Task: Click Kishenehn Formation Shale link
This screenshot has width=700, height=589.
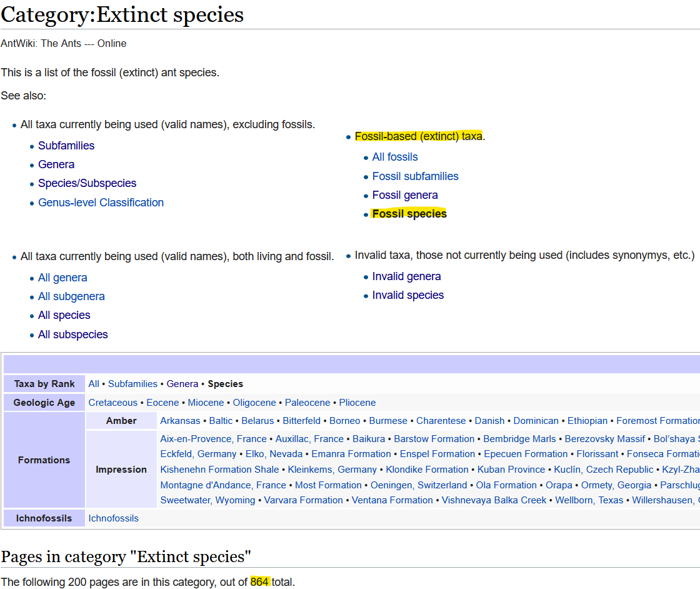Action: tap(219, 470)
